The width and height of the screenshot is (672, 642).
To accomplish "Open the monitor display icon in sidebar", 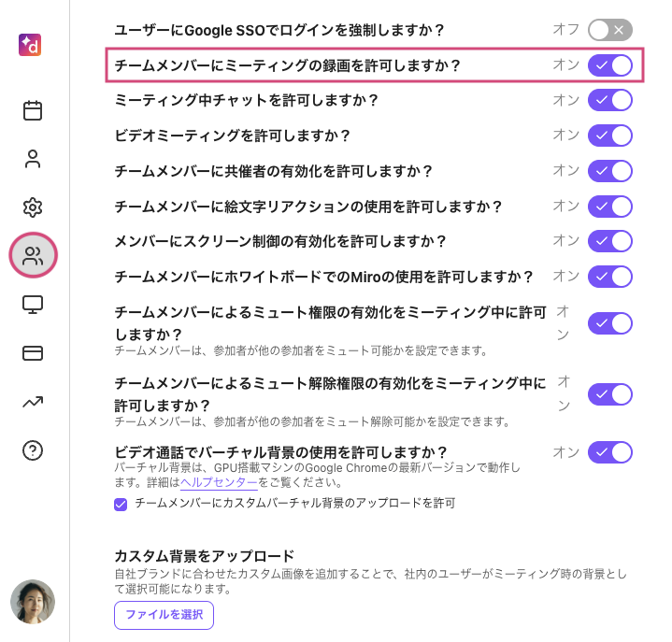I will coord(33,305).
